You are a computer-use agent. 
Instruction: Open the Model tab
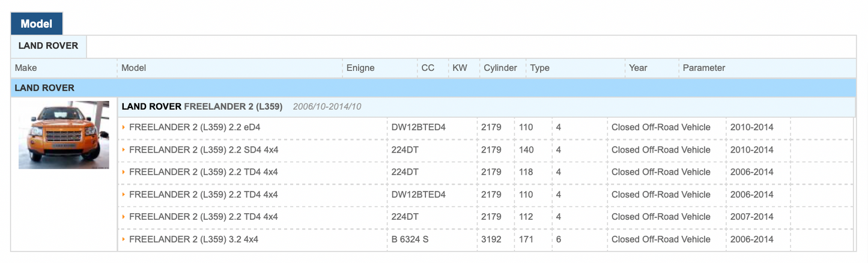click(37, 24)
